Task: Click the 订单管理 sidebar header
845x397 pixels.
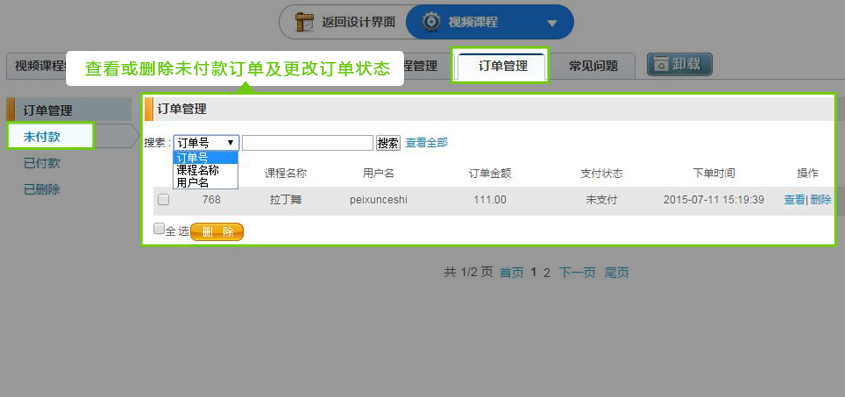Action: pos(69,110)
